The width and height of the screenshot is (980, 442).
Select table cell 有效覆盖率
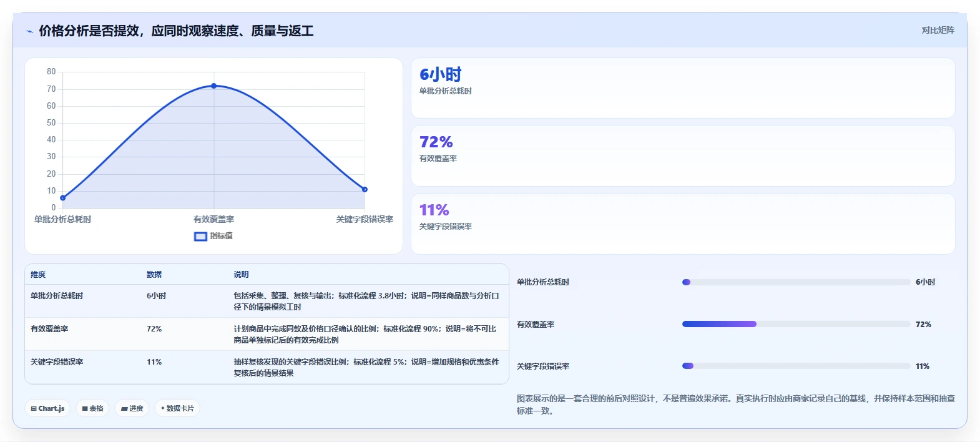(x=49, y=329)
